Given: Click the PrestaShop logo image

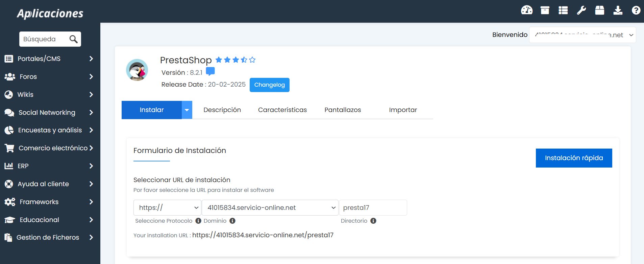Looking at the screenshot, I should (x=137, y=70).
